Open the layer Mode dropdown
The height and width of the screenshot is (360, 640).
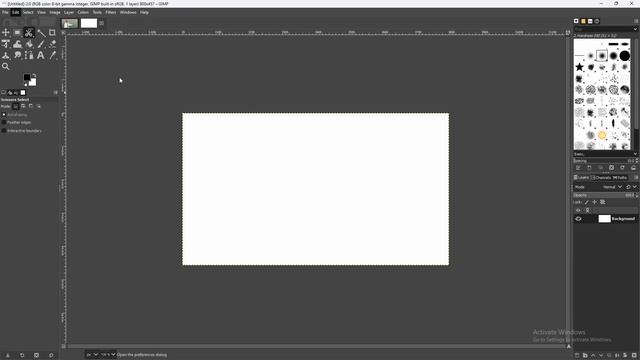[x=612, y=187]
